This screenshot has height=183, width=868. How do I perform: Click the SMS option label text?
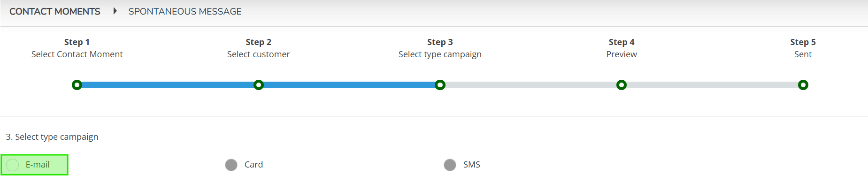472,165
